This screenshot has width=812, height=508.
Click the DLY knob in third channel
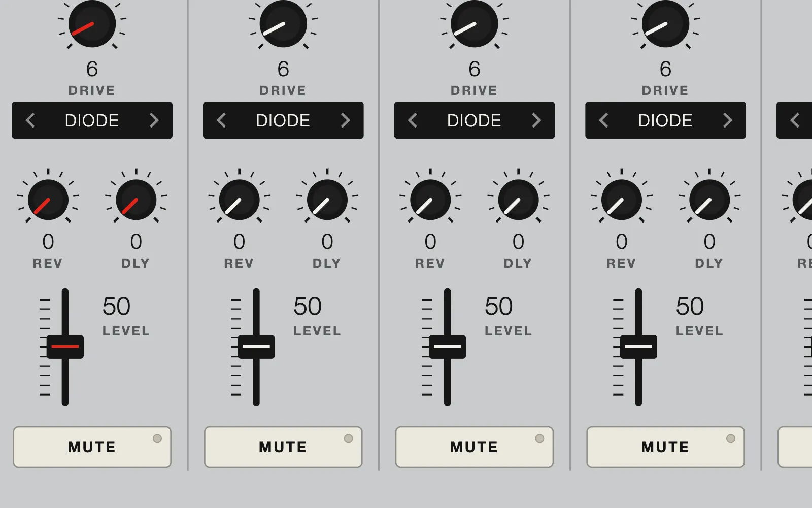coord(518,200)
